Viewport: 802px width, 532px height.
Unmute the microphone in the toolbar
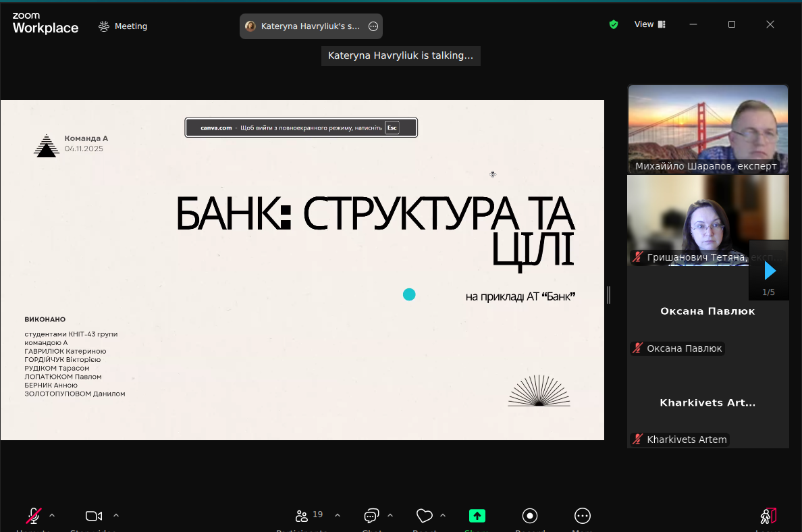point(33,516)
